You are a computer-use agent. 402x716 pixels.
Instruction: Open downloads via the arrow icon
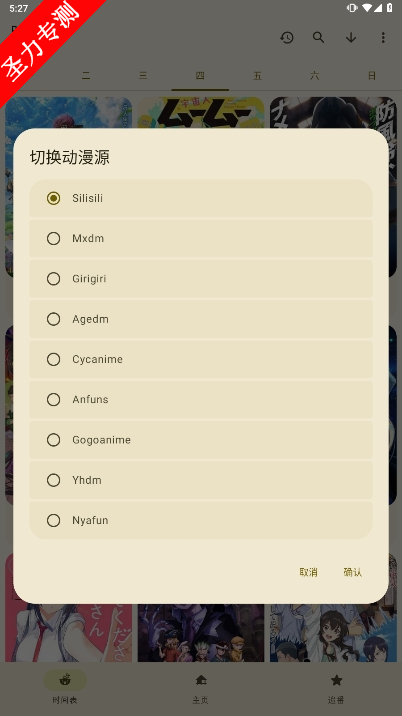[351, 37]
